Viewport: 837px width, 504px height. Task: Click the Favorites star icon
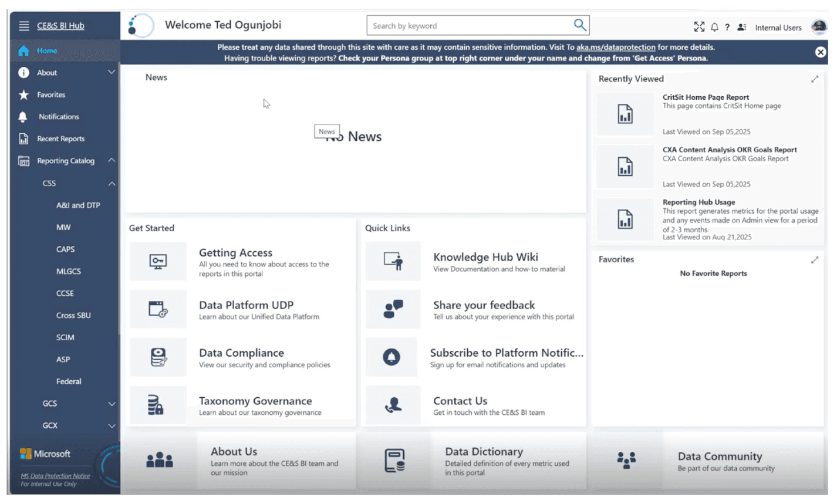click(23, 94)
